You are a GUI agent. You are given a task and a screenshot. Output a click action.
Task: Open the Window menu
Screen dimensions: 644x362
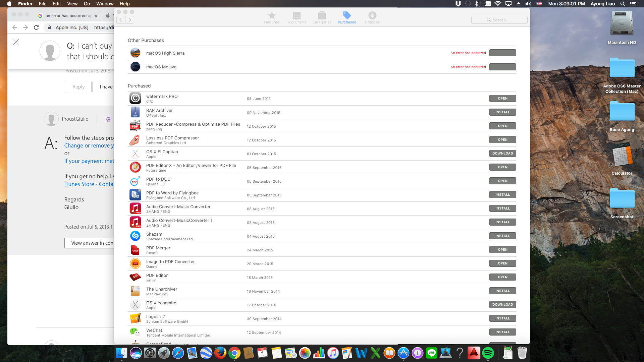coord(105,4)
